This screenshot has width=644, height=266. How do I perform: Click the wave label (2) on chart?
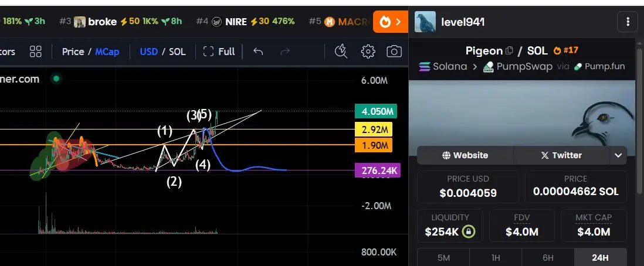174,182
